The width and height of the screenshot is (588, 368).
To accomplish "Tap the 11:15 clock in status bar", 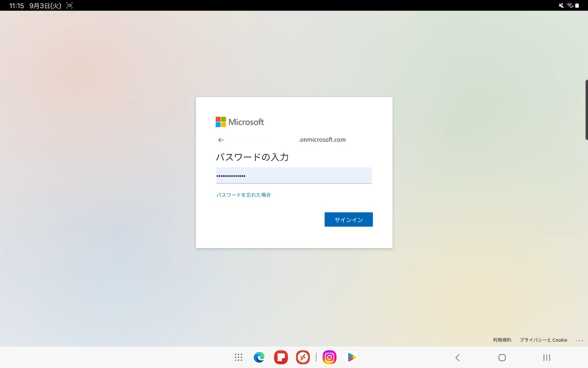I will (17, 6).
